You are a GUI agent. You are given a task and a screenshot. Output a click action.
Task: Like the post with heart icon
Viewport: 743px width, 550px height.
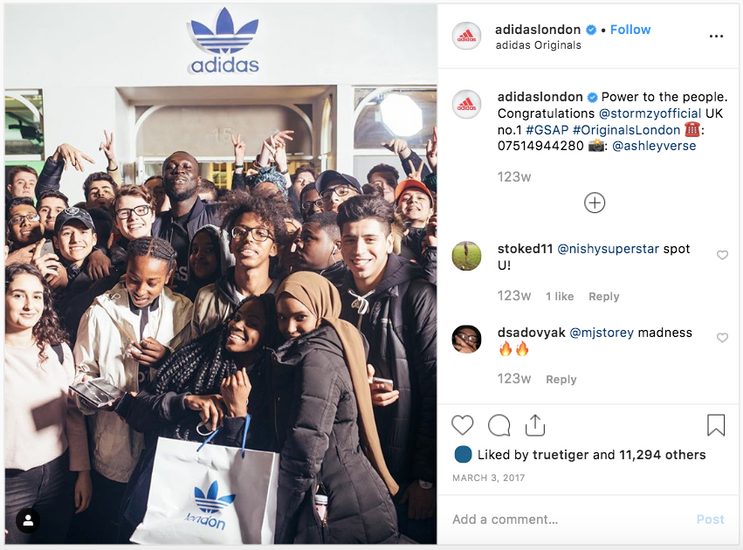pos(462,425)
